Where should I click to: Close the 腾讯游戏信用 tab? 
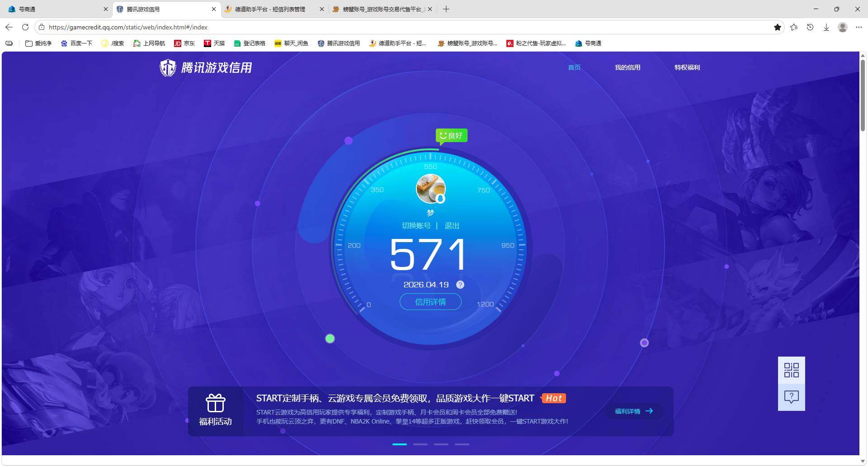pos(214,9)
